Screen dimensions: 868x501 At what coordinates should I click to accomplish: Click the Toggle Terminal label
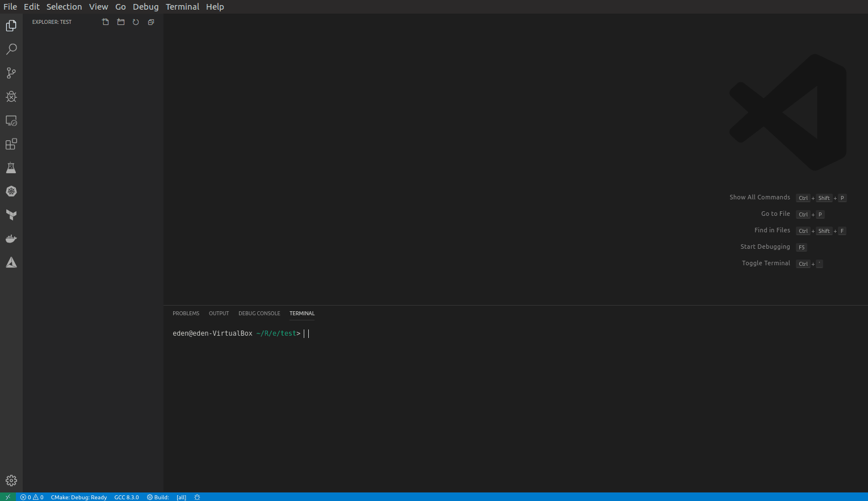point(766,264)
